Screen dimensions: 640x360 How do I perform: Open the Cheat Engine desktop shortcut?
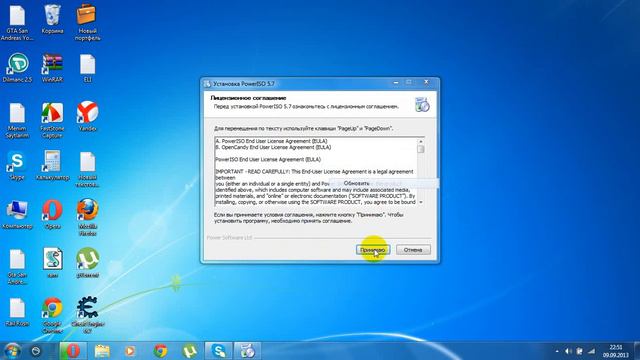[x=87, y=316]
